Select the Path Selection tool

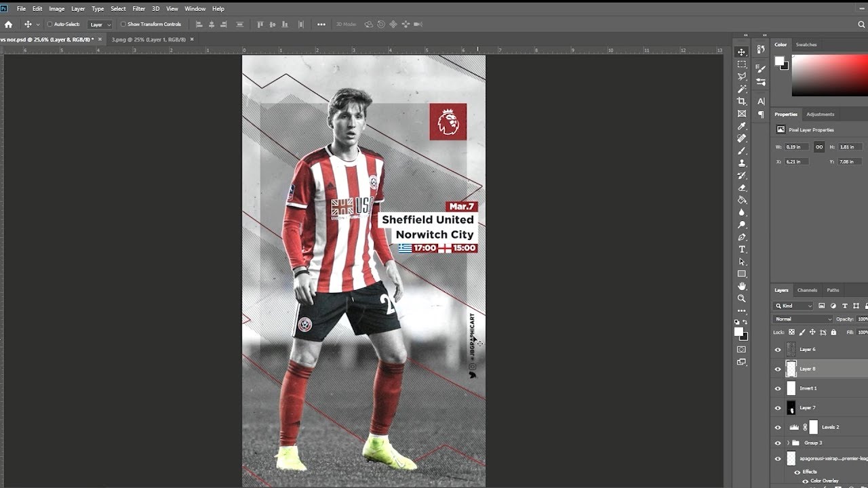click(742, 262)
